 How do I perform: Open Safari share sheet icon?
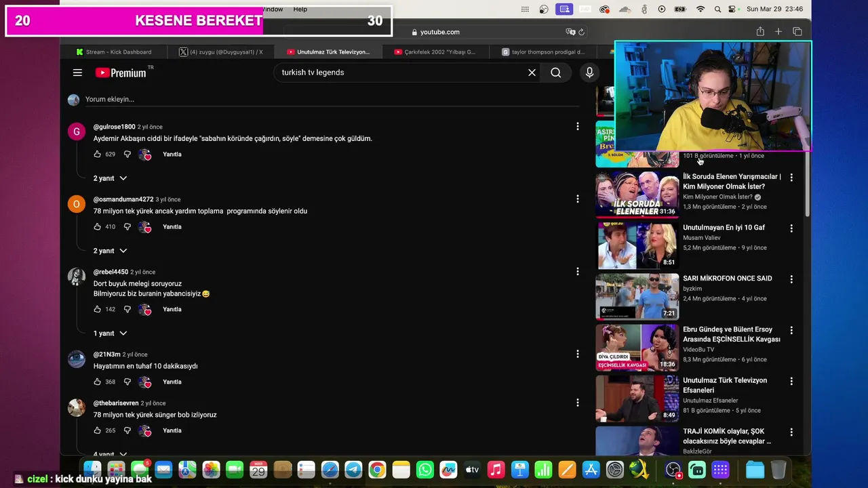point(760,32)
